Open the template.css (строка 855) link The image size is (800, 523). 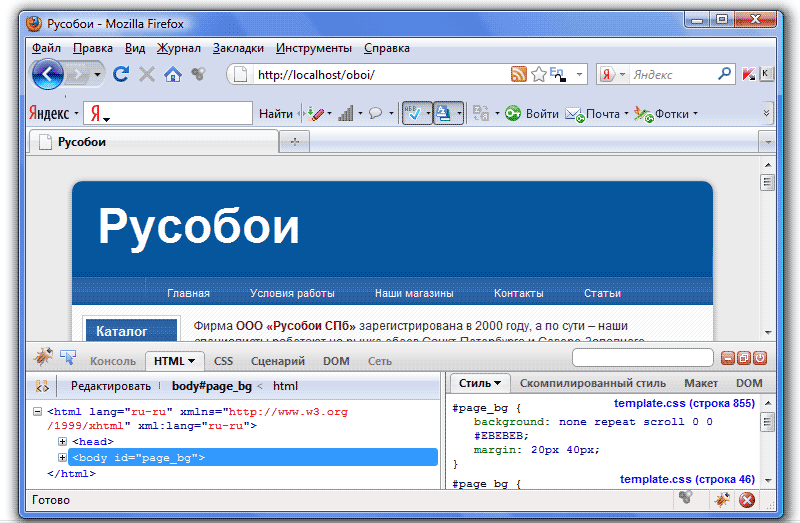point(684,403)
